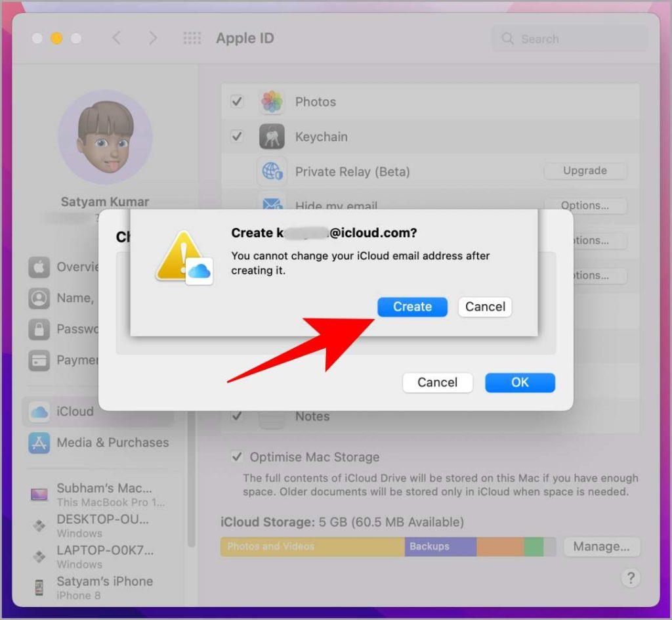Select the Overview sidebar icon

click(39, 267)
